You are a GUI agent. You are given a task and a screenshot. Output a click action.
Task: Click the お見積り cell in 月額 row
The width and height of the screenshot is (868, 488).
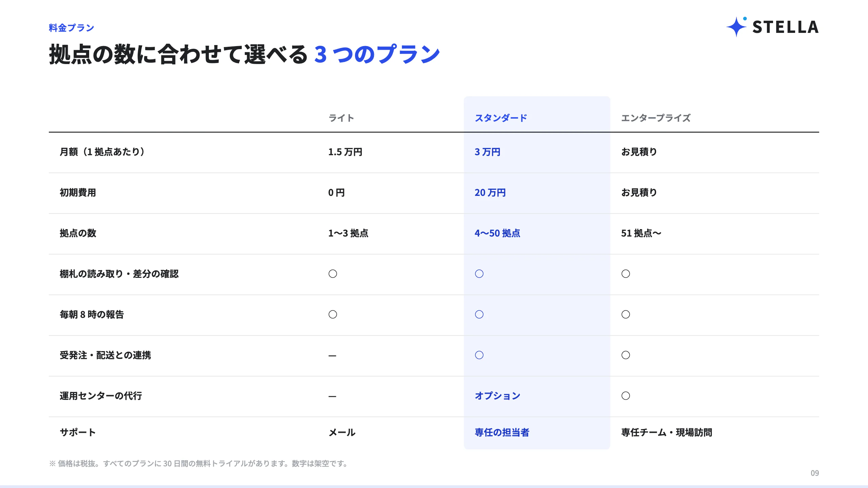tap(639, 152)
